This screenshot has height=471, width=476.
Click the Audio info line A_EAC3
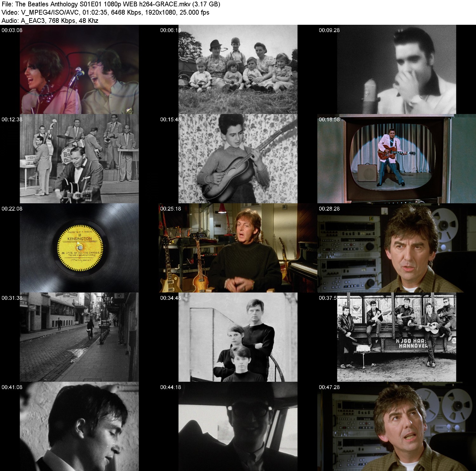coord(50,21)
